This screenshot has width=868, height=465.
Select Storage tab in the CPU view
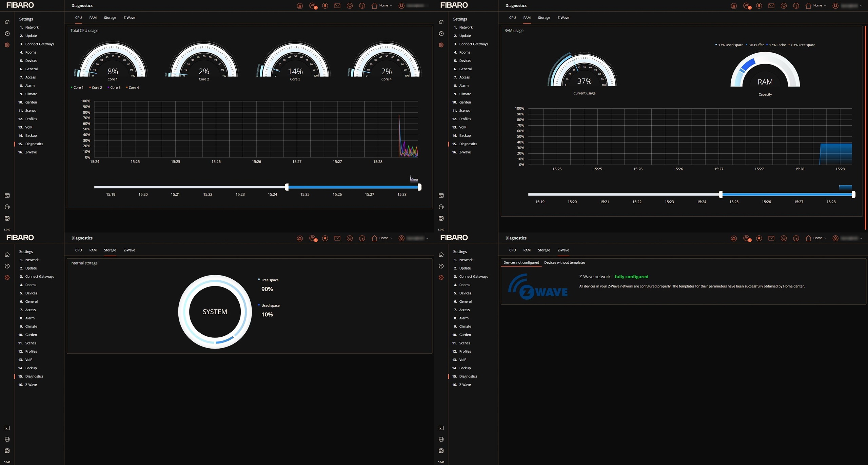(110, 18)
